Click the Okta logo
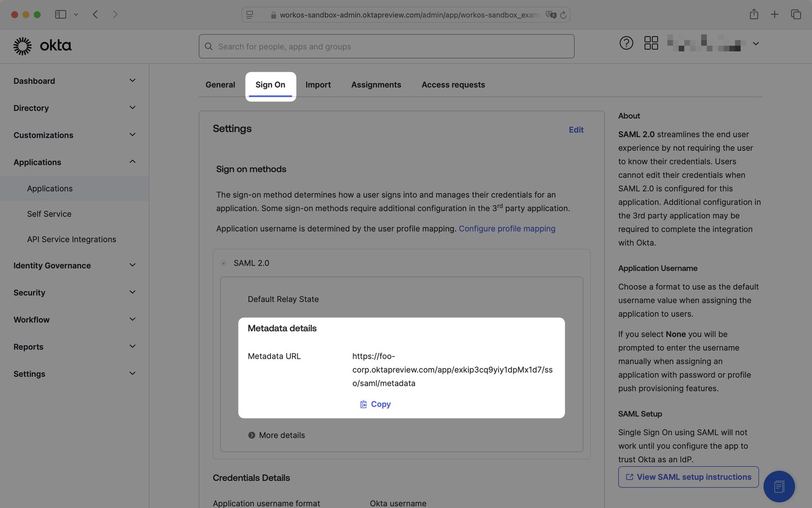 tap(42, 46)
